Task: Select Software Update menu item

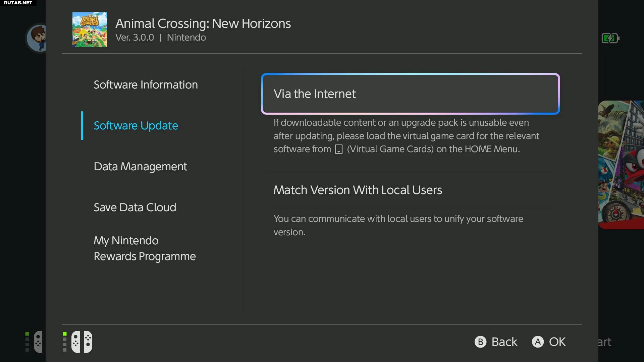Action: click(136, 126)
